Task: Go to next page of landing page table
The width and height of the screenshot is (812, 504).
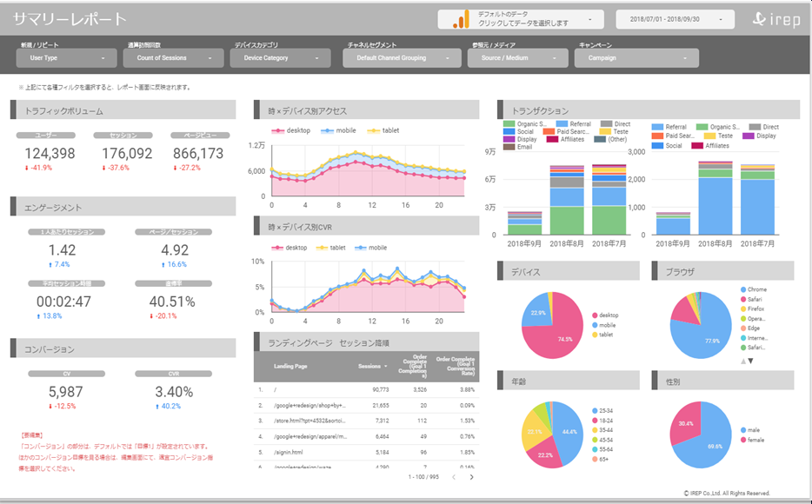Action: pyautogui.click(x=472, y=477)
